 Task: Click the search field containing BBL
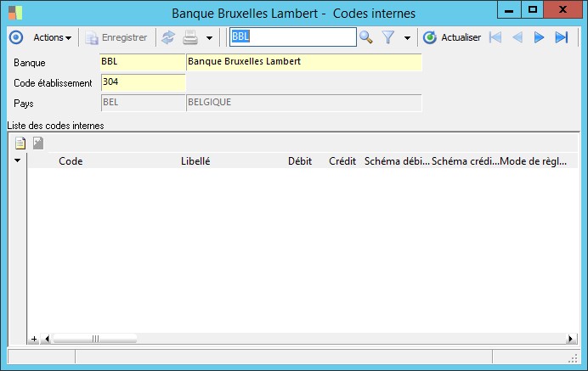(293, 37)
